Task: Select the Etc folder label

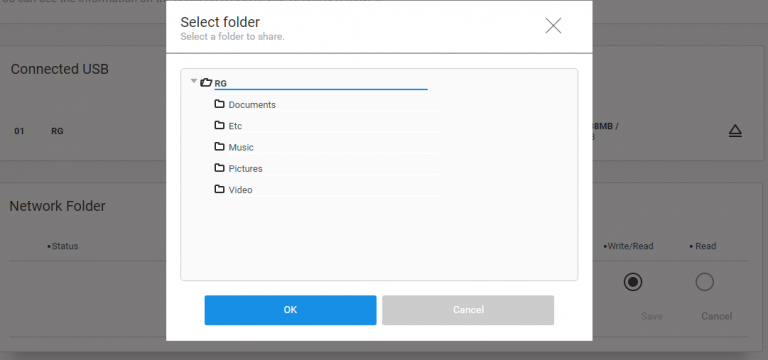Action: point(235,126)
